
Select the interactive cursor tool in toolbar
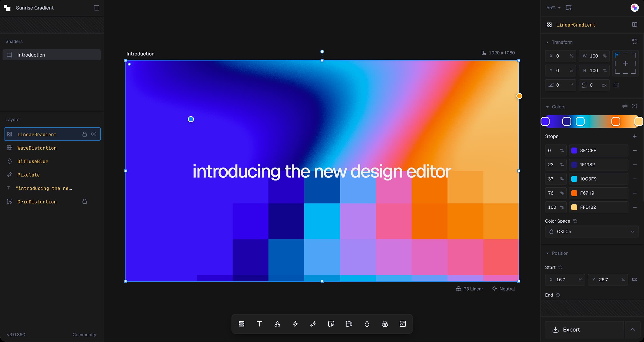(331, 324)
